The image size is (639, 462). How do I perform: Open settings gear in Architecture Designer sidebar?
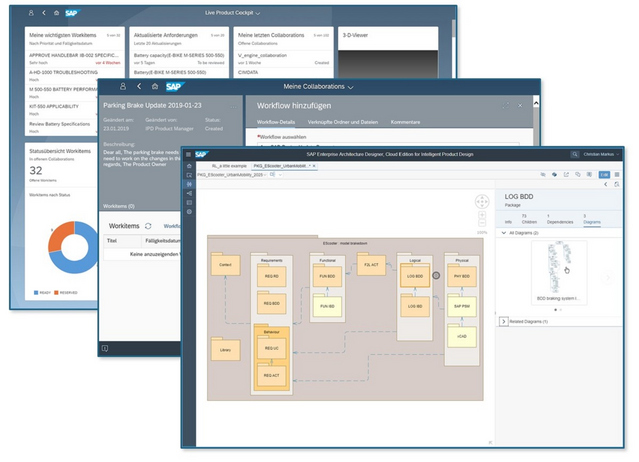click(x=189, y=212)
